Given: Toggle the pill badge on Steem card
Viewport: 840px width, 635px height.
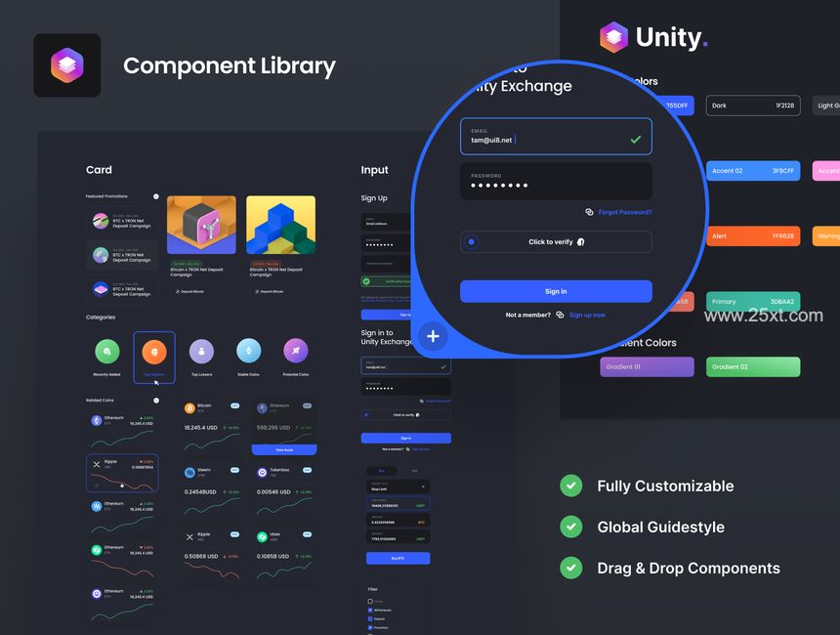Looking at the screenshot, I should coord(234,470).
